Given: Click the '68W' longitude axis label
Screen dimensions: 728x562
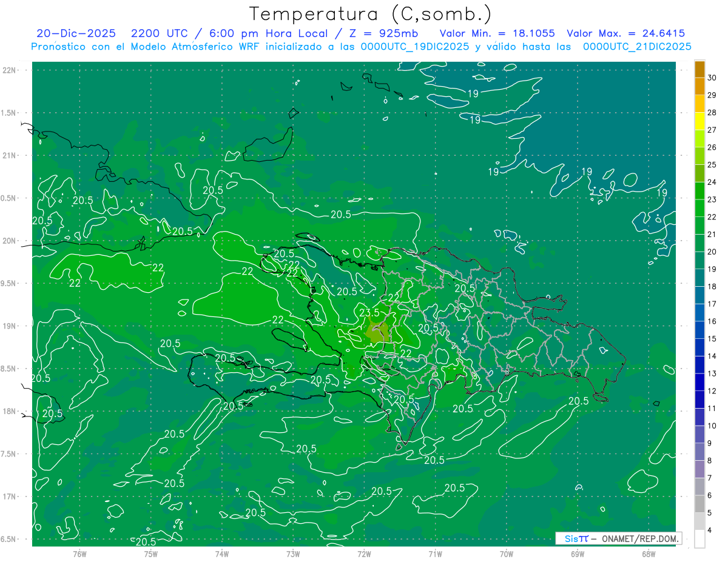Looking at the screenshot, I should pyautogui.click(x=649, y=554).
